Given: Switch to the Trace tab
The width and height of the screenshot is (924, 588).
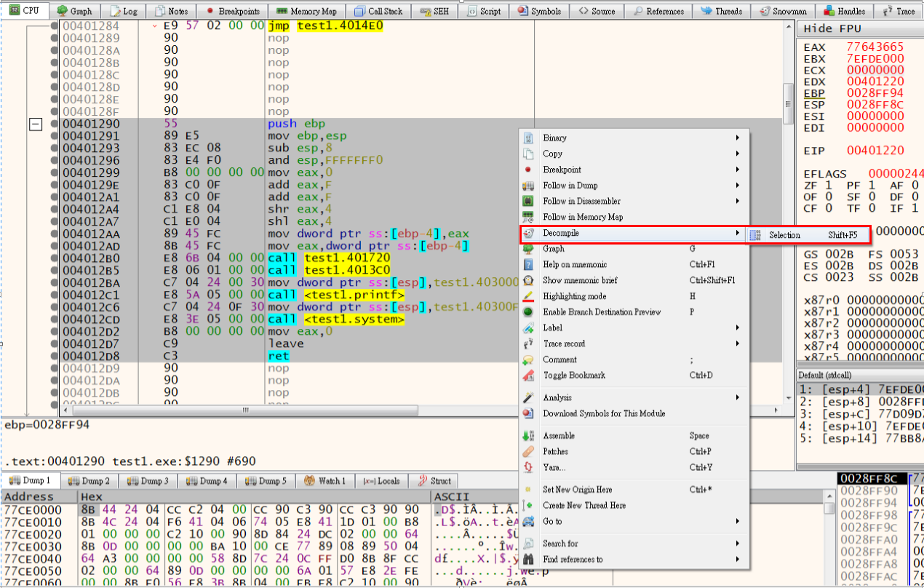Looking at the screenshot, I should (x=898, y=11).
